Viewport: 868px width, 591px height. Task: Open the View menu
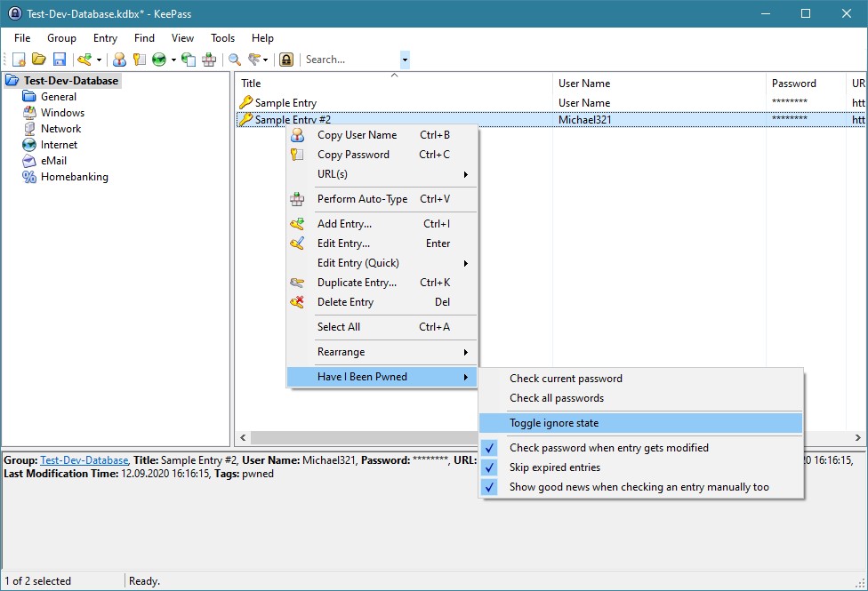point(182,37)
